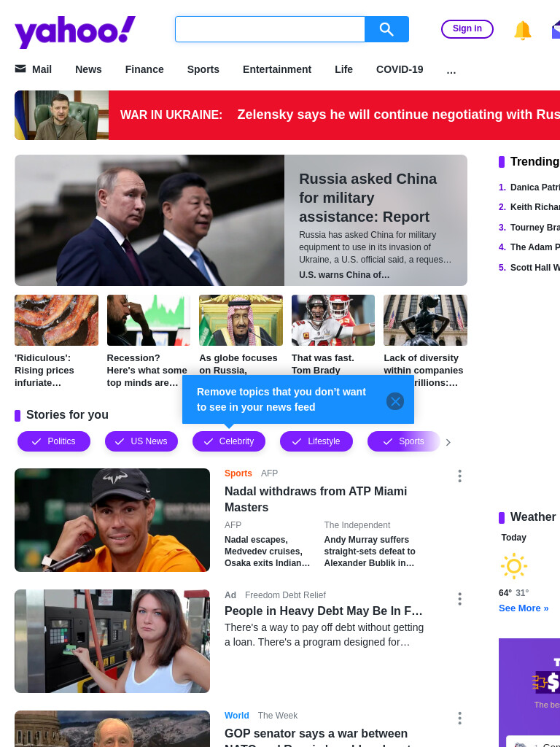This screenshot has width=560, height=747.
Task: Open Russia asked China for military assistance headline
Action: pos(367,198)
